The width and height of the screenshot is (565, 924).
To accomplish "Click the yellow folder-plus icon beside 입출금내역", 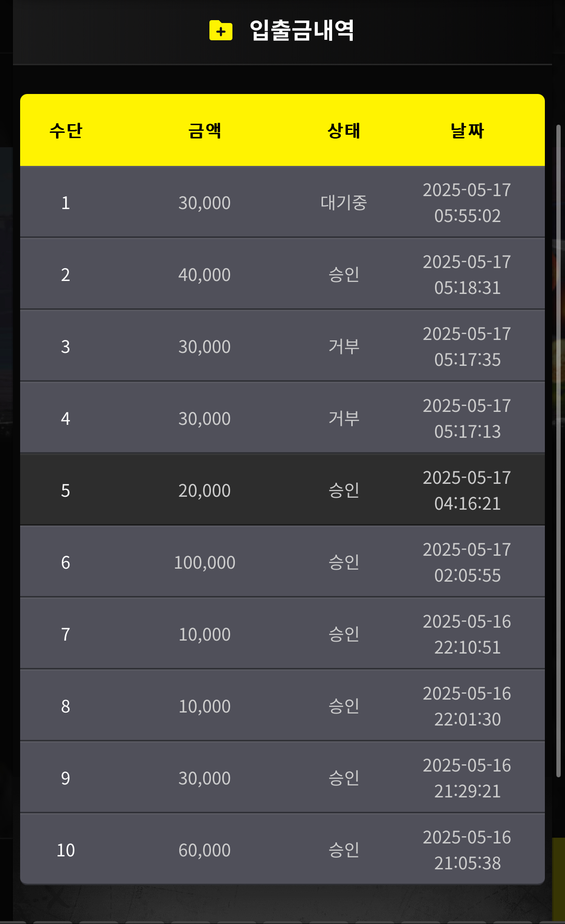I will click(x=221, y=31).
